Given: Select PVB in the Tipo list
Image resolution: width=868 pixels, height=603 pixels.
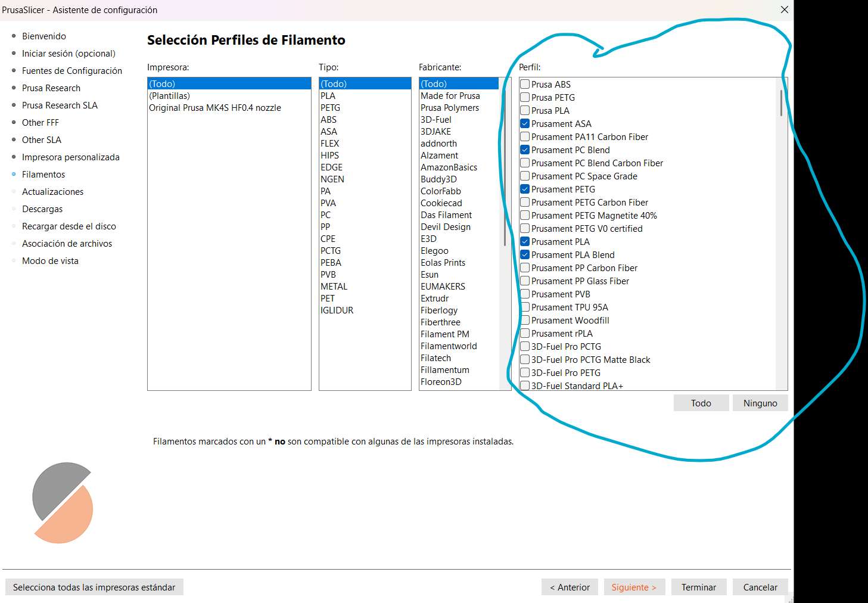Looking at the screenshot, I should pos(365,275).
